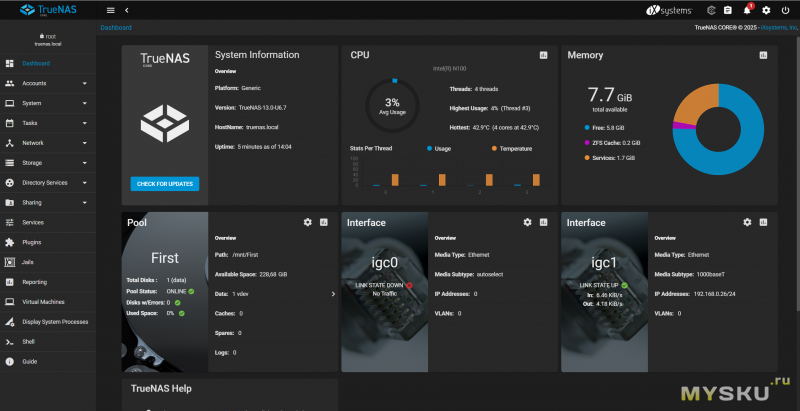800x411 pixels.
Task: Click the IP address 192.168.0.26/24
Action: tap(714, 294)
